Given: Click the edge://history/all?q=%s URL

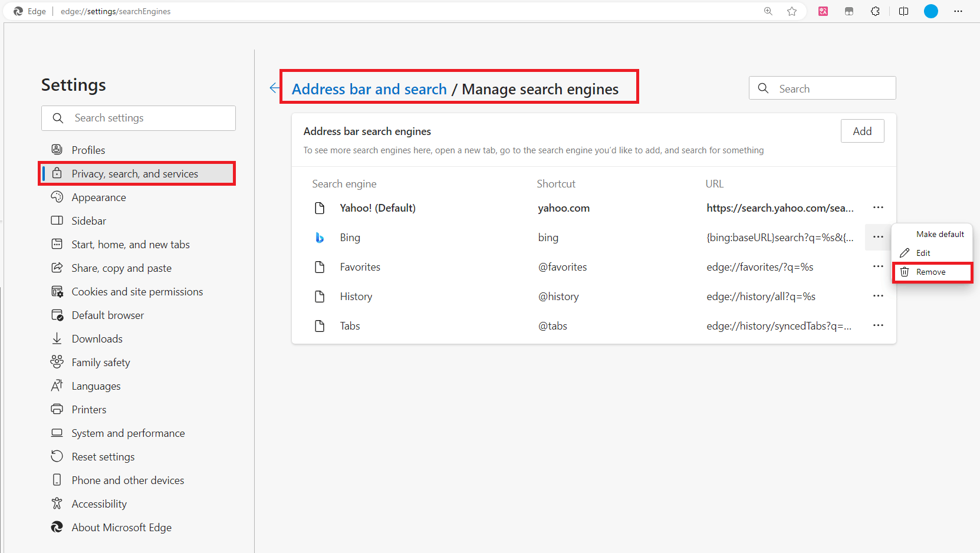Looking at the screenshot, I should click(x=761, y=297).
